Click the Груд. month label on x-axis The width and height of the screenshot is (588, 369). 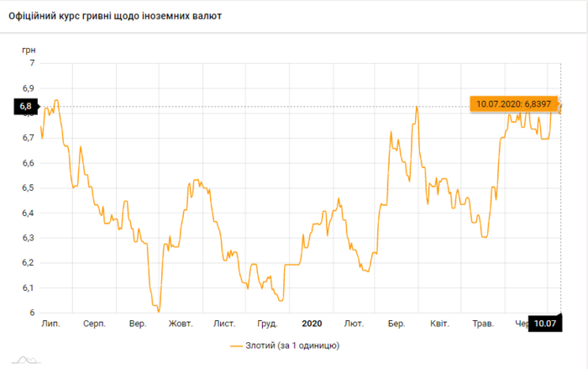pos(267,324)
